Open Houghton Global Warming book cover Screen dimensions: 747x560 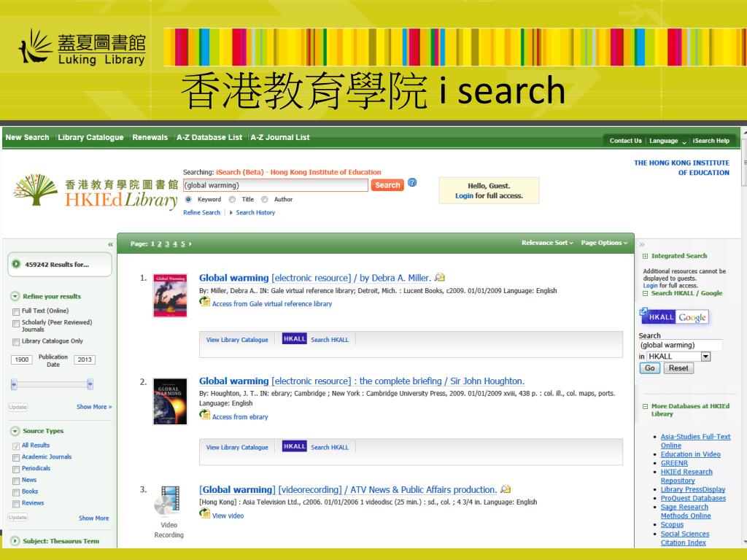click(170, 401)
